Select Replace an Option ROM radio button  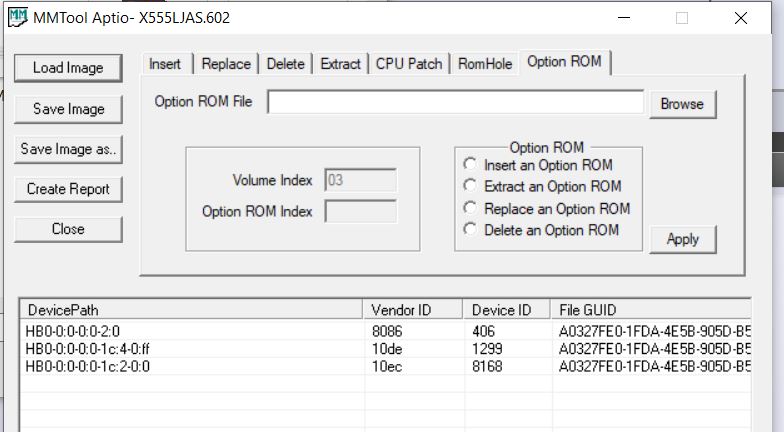(x=470, y=209)
